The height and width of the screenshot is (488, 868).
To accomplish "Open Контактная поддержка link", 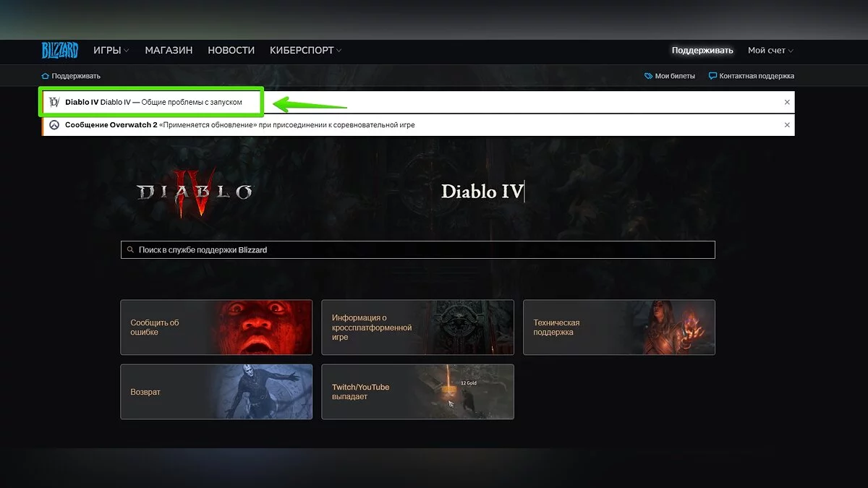I will 757,76.
